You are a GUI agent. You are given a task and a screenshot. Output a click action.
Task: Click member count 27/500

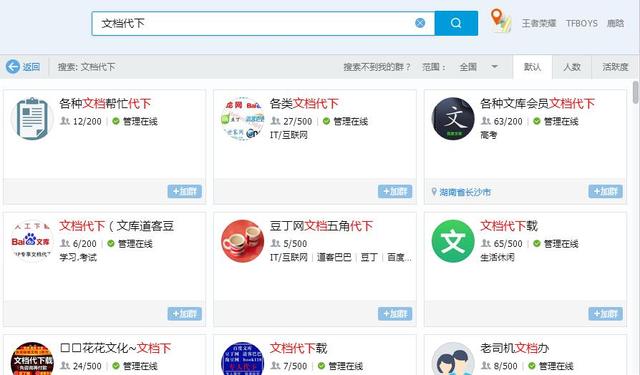[x=298, y=121]
